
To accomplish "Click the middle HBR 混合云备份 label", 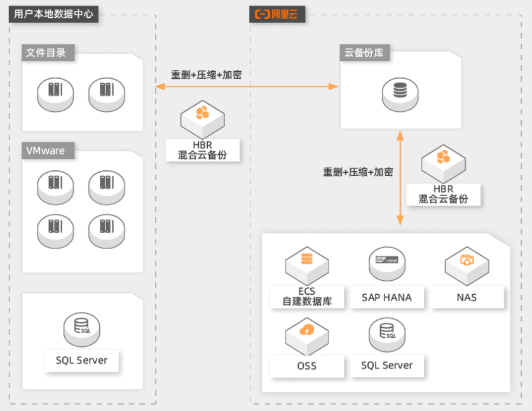I will pos(203,150).
